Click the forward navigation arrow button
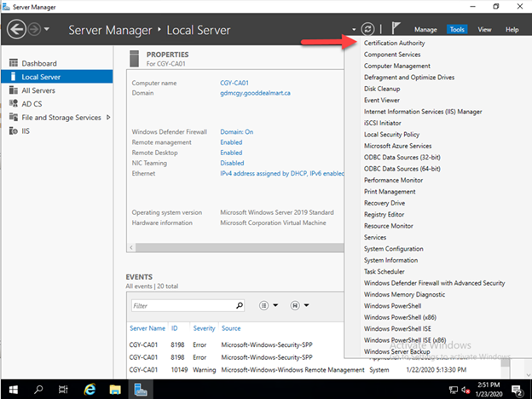 34,30
